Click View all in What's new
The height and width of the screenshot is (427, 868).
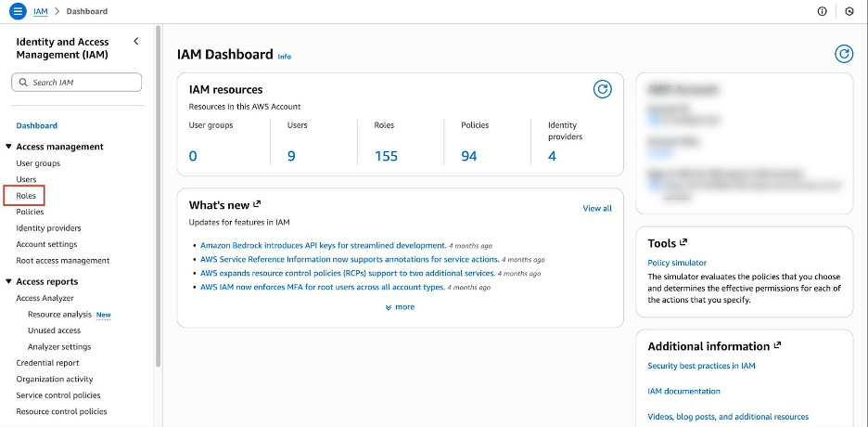coord(597,208)
